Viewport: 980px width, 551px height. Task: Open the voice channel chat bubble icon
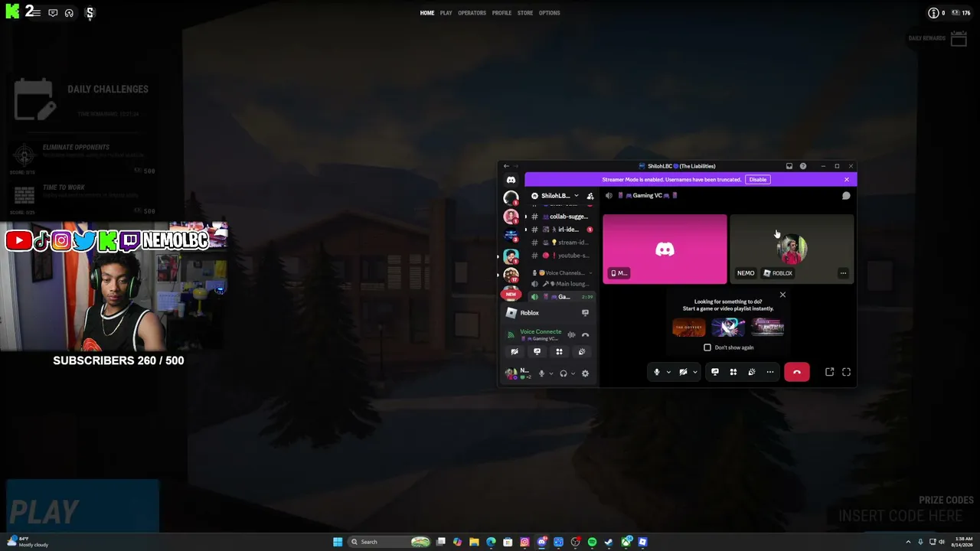[846, 196]
